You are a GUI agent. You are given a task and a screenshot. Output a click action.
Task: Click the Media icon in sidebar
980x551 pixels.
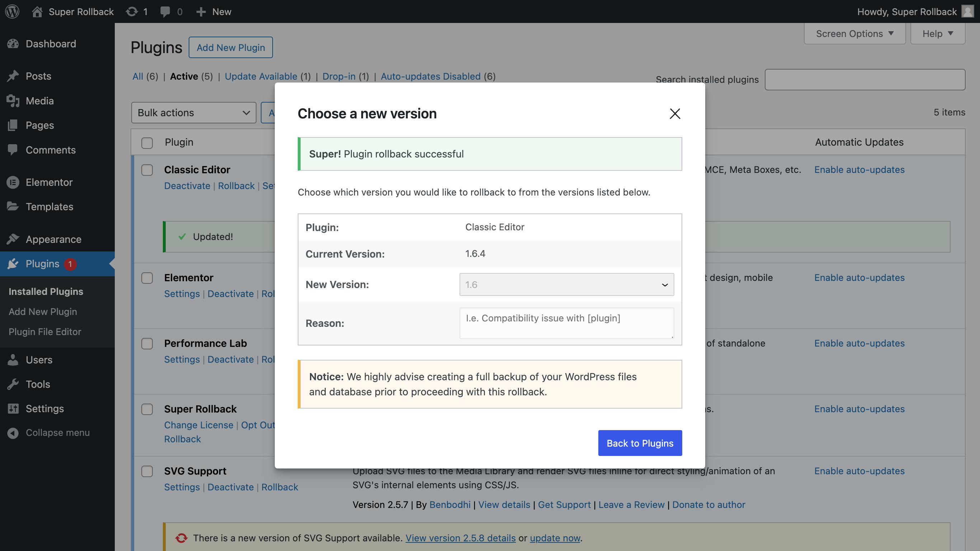point(13,101)
